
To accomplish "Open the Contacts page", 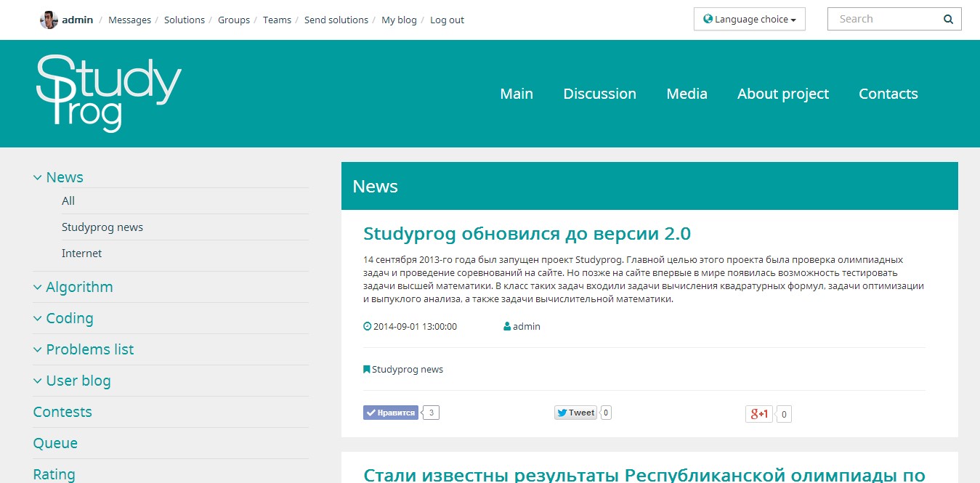I will [888, 94].
